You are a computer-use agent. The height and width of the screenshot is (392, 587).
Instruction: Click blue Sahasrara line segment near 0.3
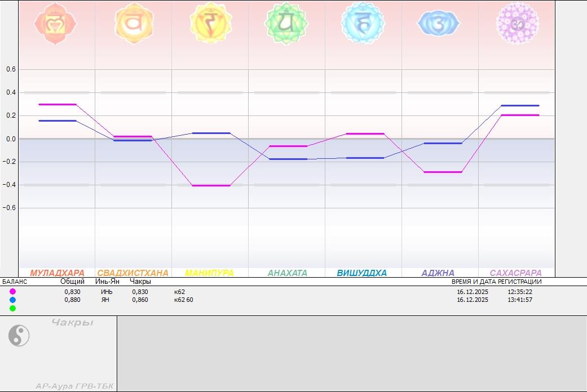(519, 105)
